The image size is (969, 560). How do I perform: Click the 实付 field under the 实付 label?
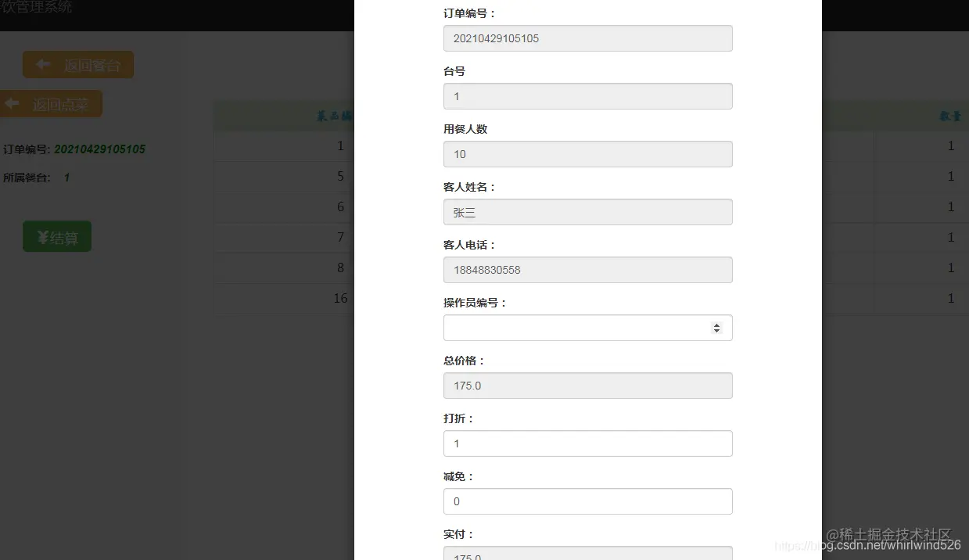point(587,553)
